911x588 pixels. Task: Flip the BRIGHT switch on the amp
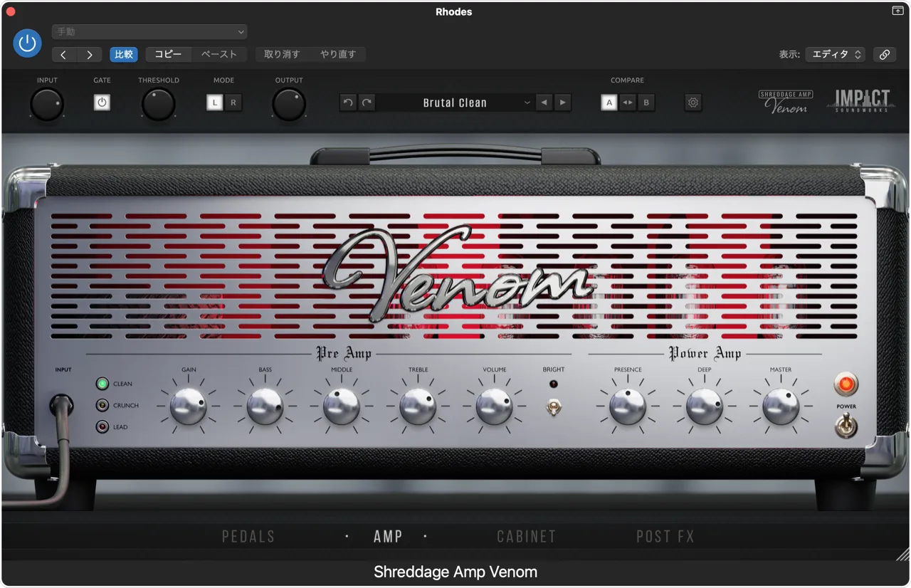point(554,409)
